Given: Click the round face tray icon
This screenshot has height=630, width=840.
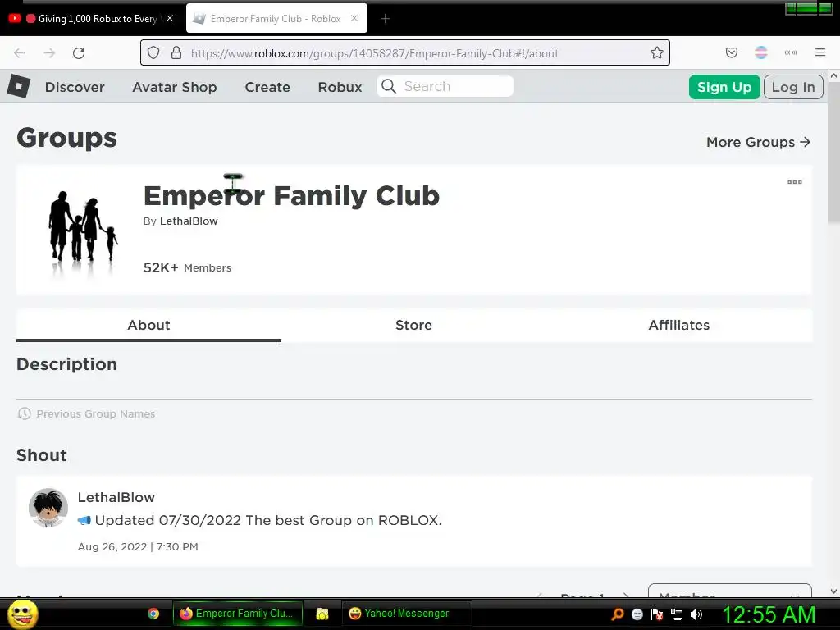Looking at the screenshot, I should coord(637,614).
